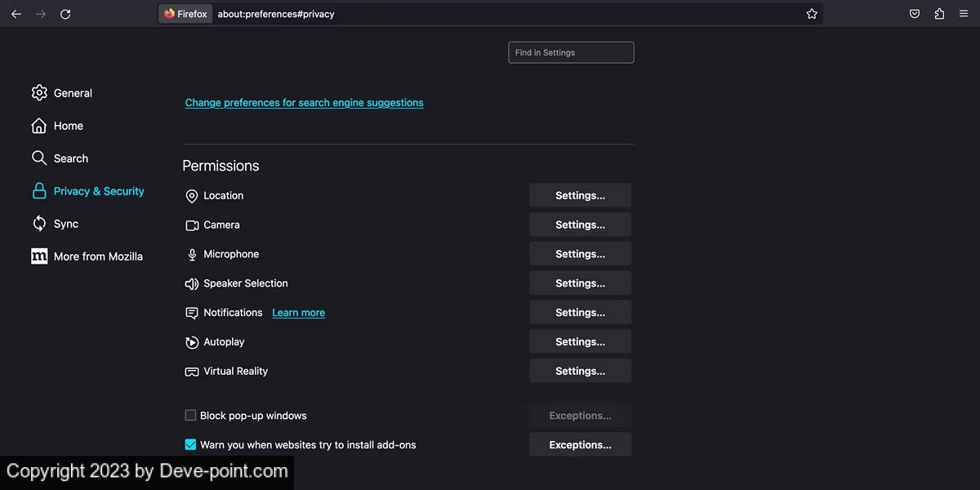The height and width of the screenshot is (490, 980).
Task: Click the Microphone permission icon
Action: tap(192, 255)
